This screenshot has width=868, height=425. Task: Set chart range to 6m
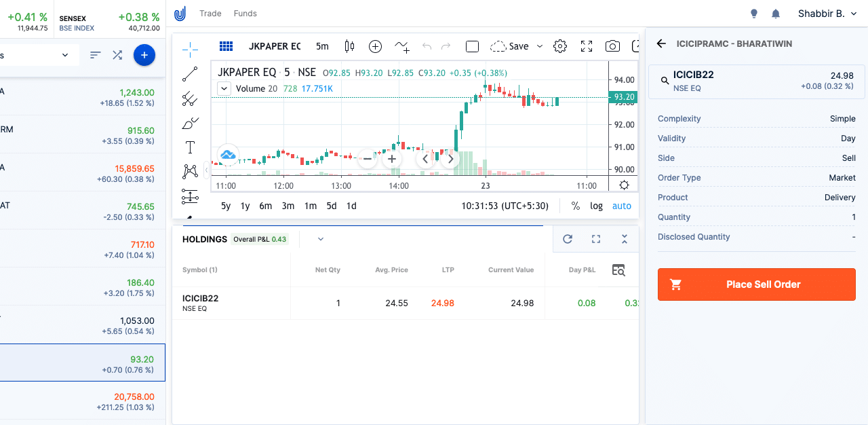265,206
